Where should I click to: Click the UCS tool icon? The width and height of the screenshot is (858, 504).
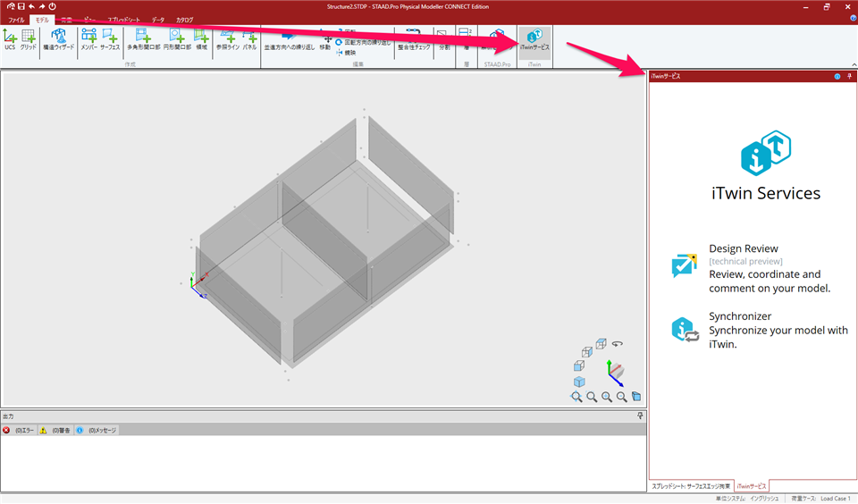pyautogui.click(x=9, y=38)
